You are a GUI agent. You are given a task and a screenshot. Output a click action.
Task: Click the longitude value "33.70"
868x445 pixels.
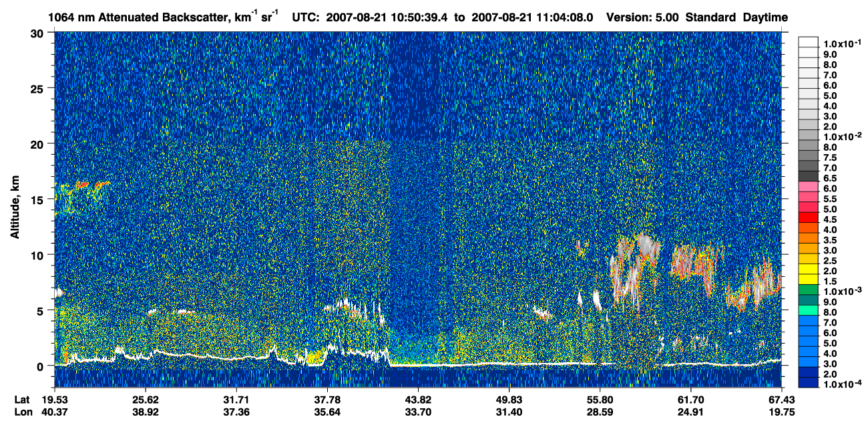click(418, 412)
